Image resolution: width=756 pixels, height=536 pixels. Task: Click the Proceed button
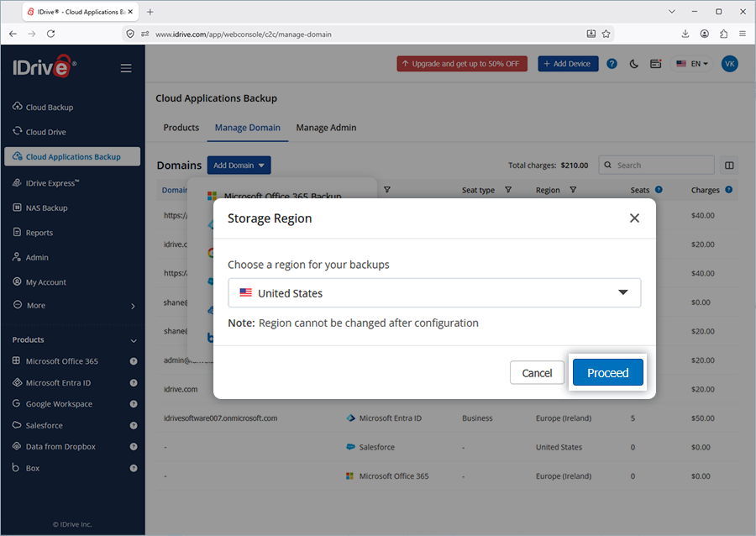[x=607, y=373]
